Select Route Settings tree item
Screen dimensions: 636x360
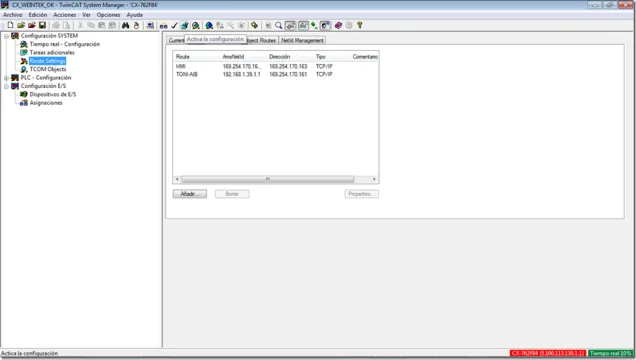[x=47, y=61]
